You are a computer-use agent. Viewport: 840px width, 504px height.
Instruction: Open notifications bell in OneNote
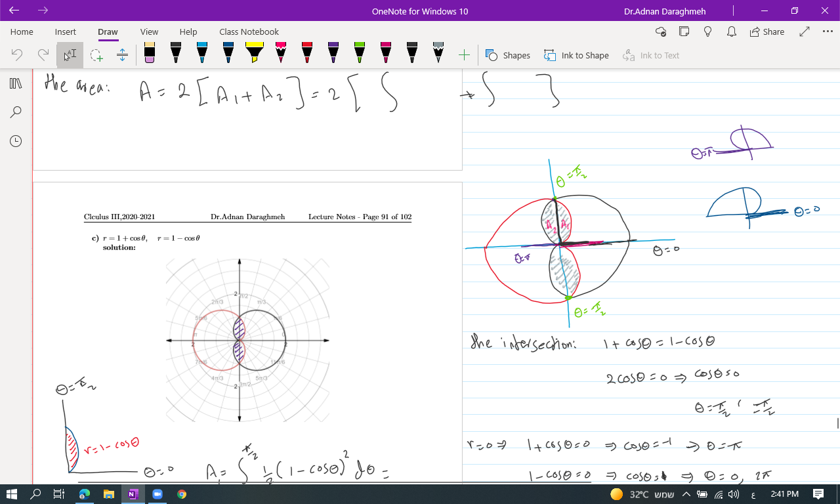(732, 31)
